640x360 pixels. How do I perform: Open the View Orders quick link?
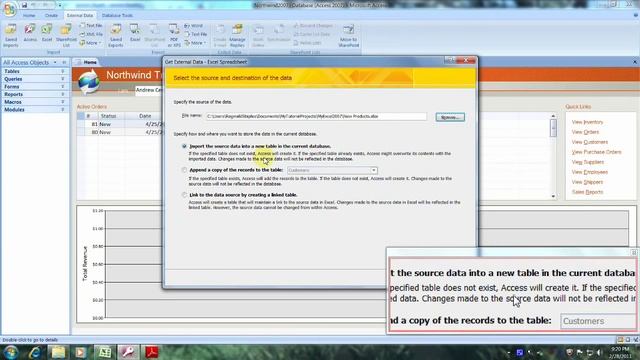pyautogui.click(x=585, y=132)
